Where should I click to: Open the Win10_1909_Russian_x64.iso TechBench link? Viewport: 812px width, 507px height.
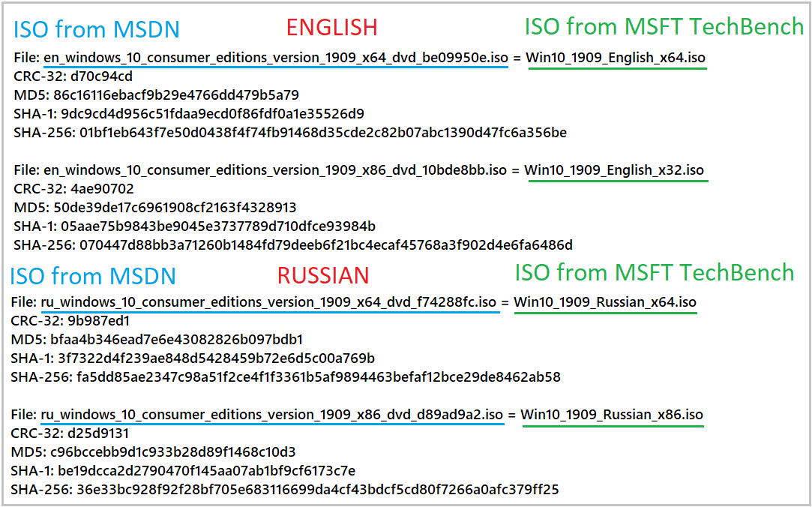[604, 300]
